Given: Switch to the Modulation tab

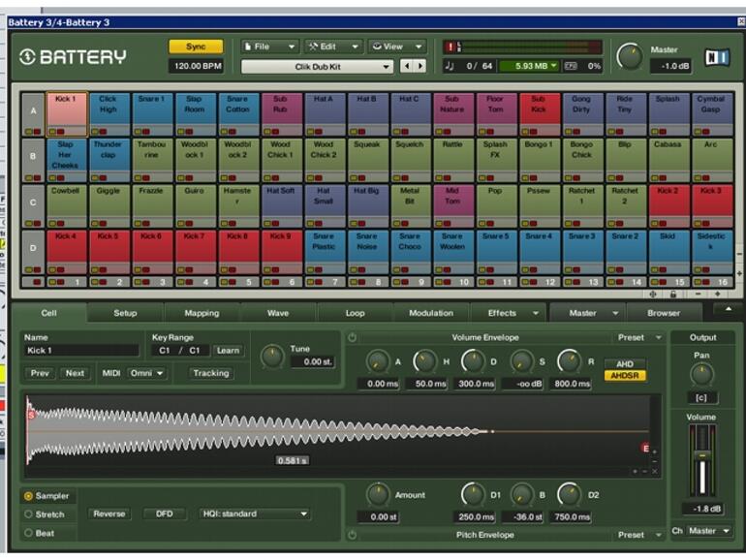Looking at the screenshot, I should click(x=431, y=313).
